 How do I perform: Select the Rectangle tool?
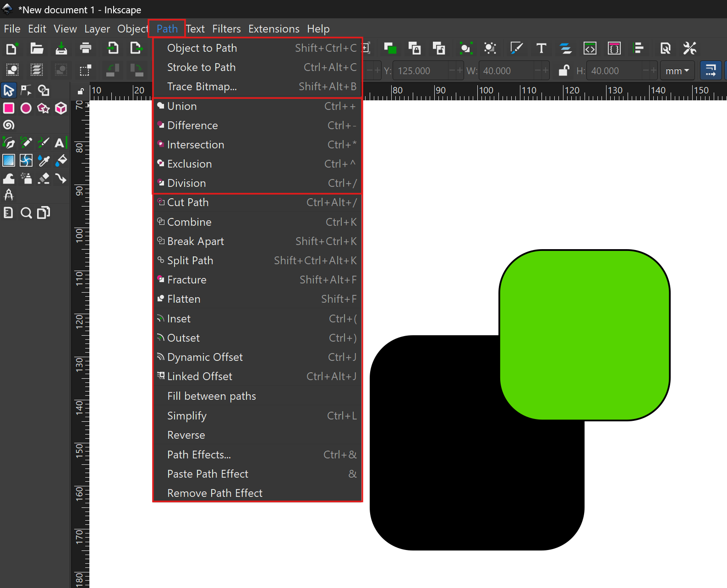click(x=9, y=108)
